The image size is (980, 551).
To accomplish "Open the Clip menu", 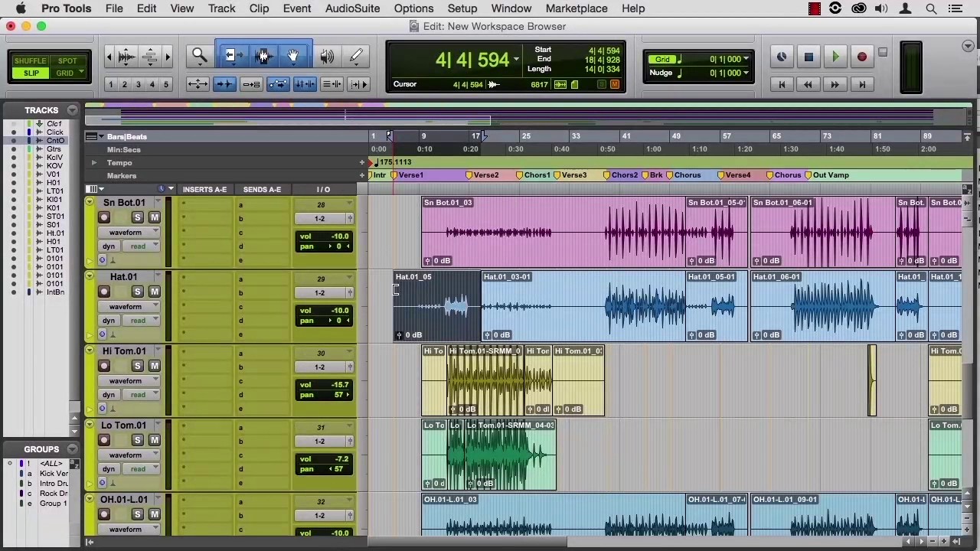I will (259, 8).
